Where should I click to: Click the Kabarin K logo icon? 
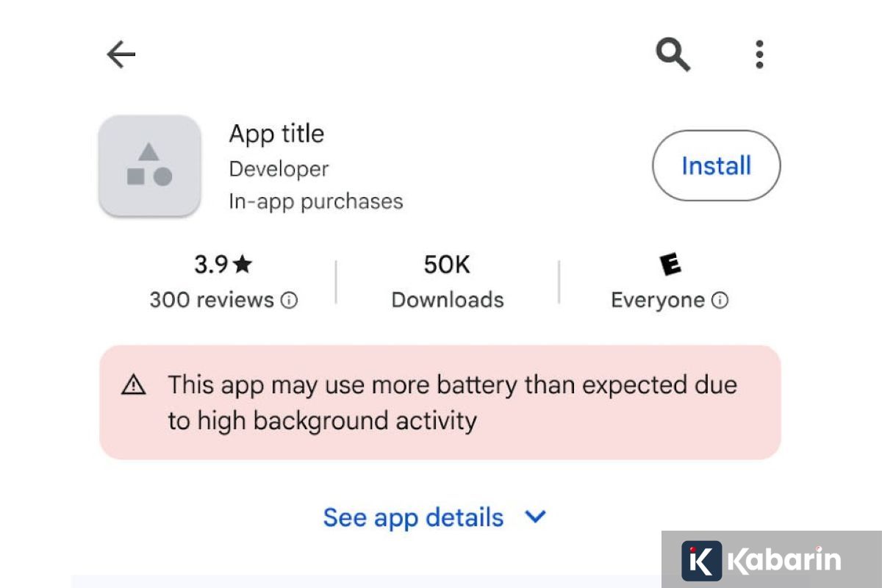coord(701,561)
